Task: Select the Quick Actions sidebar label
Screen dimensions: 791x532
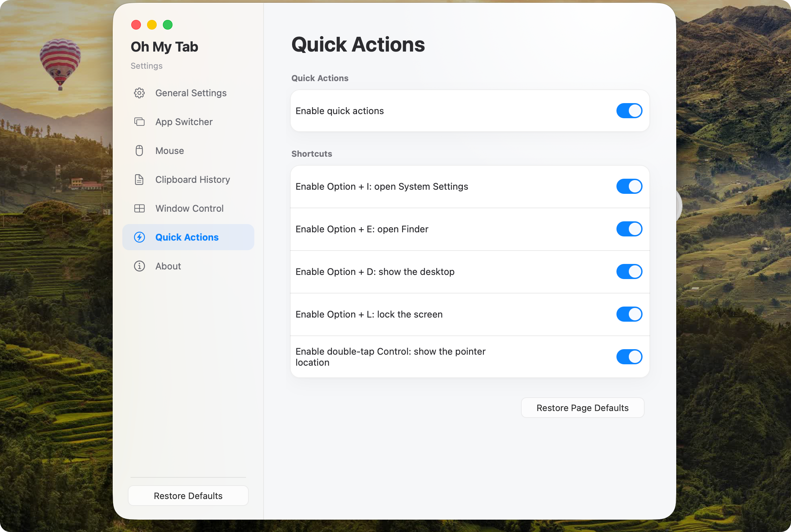Action: tap(187, 237)
